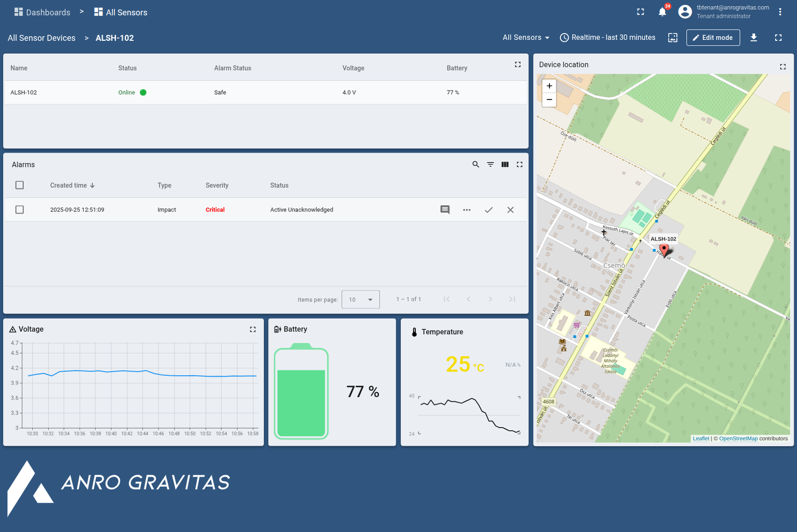
Task: Search alarms with the magnifier icon
Action: click(x=476, y=164)
